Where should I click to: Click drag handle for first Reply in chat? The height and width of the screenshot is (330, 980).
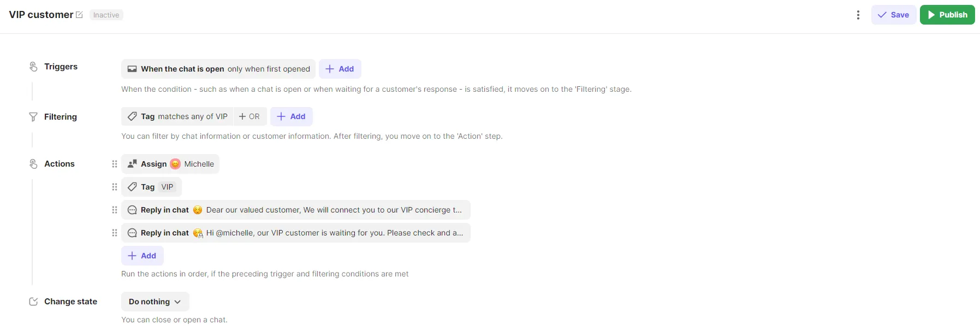tap(115, 210)
